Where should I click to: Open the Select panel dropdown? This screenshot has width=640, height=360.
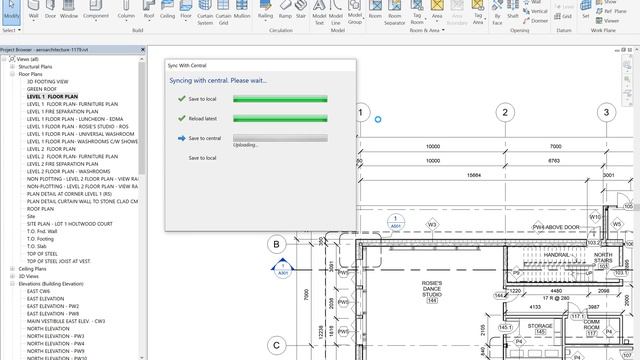tap(11, 30)
